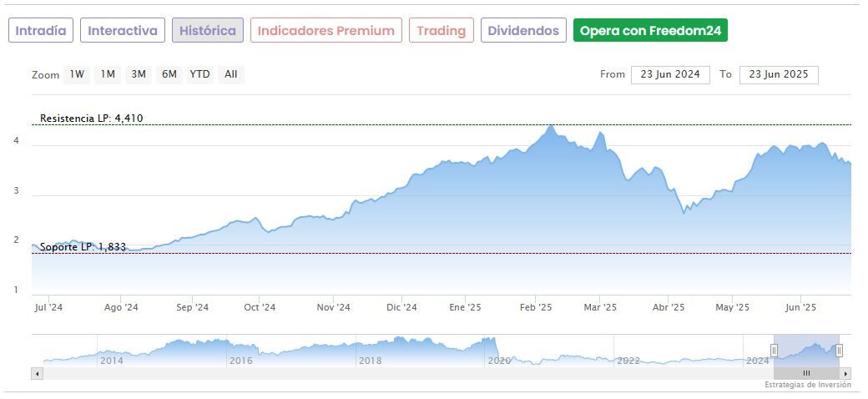Zoom the chart to 6M

point(169,74)
